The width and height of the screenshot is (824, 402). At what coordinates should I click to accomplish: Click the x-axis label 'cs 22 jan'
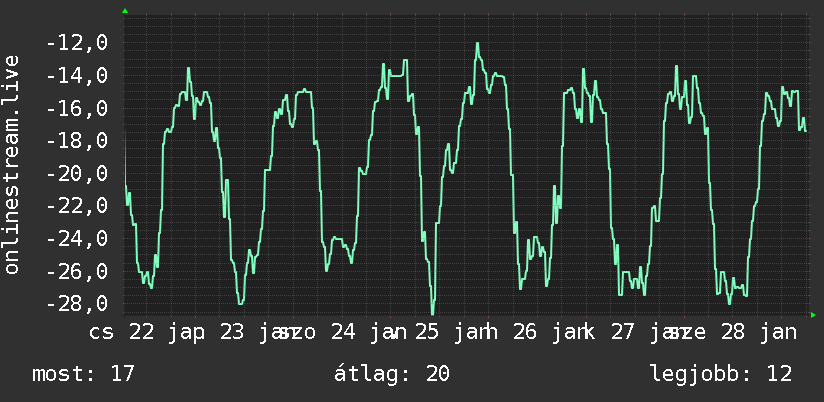[x=147, y=333]
